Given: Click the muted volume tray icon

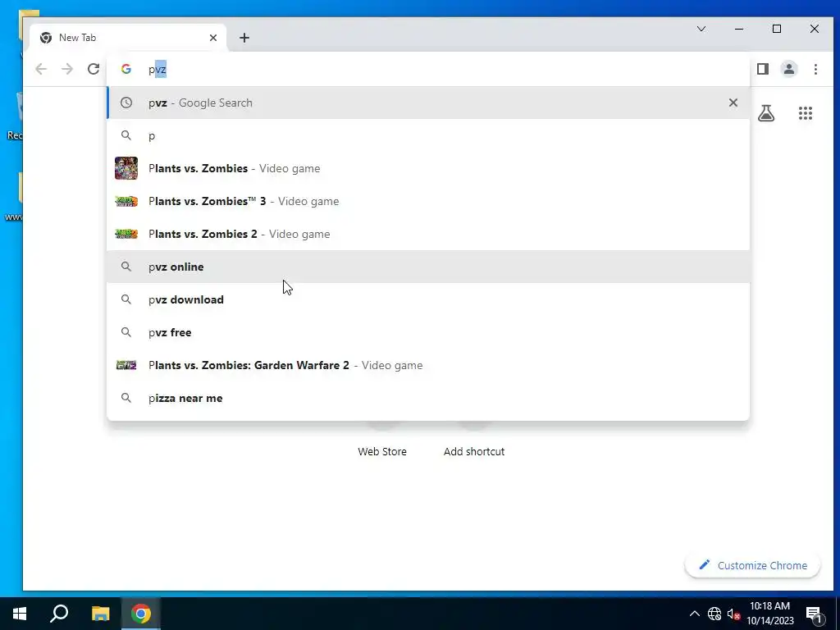Looking at the screenshot, I should pyautogui.click(x=733, y=614).
